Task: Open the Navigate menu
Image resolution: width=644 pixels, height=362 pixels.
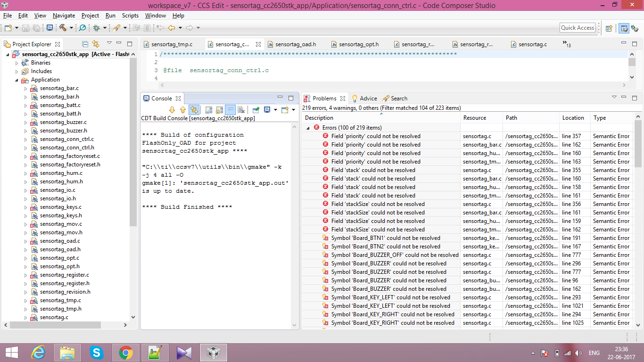Action: click(x=64, y=16)
